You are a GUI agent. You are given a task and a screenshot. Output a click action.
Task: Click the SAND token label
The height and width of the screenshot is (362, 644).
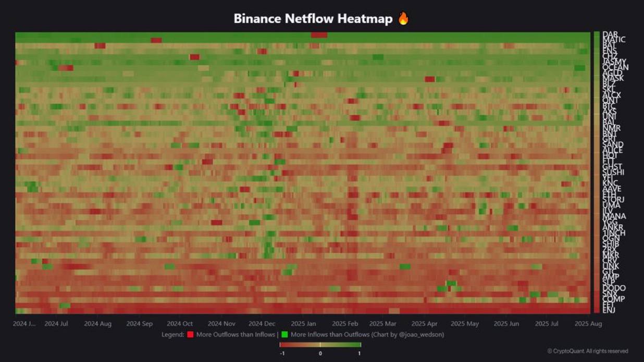point(613,144)
